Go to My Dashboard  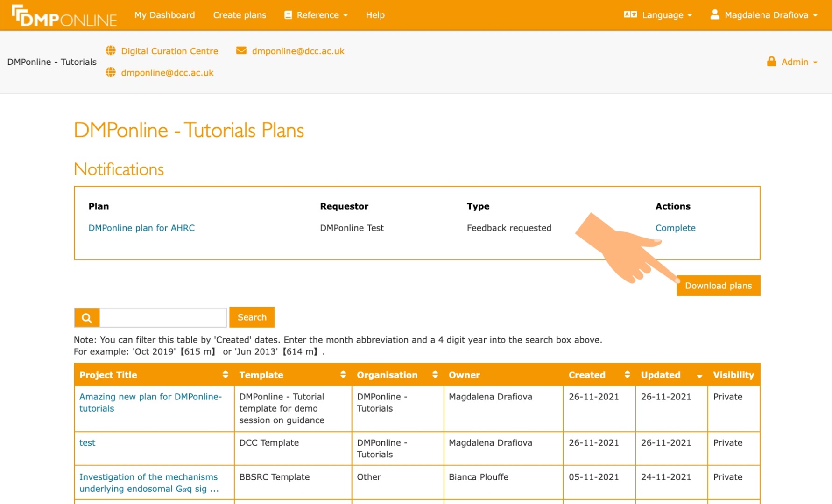[165, 15]
